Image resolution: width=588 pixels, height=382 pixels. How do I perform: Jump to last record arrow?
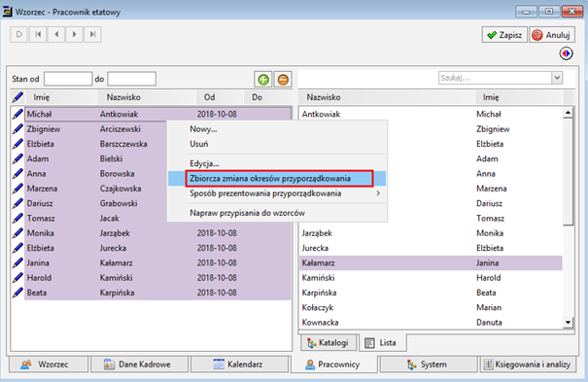92,34
